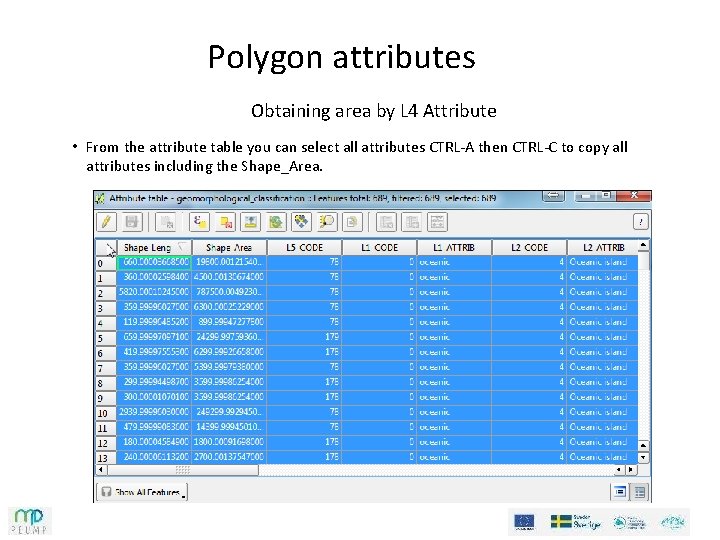Click the L2_ATTRIB column header
This screenshot has width=720, height=540.
click(602, 248)
